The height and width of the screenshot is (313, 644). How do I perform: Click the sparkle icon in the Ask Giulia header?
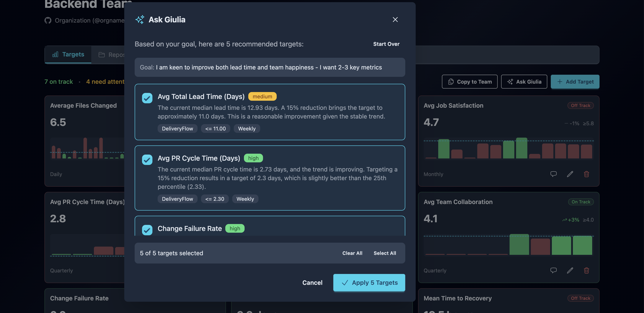140,19
